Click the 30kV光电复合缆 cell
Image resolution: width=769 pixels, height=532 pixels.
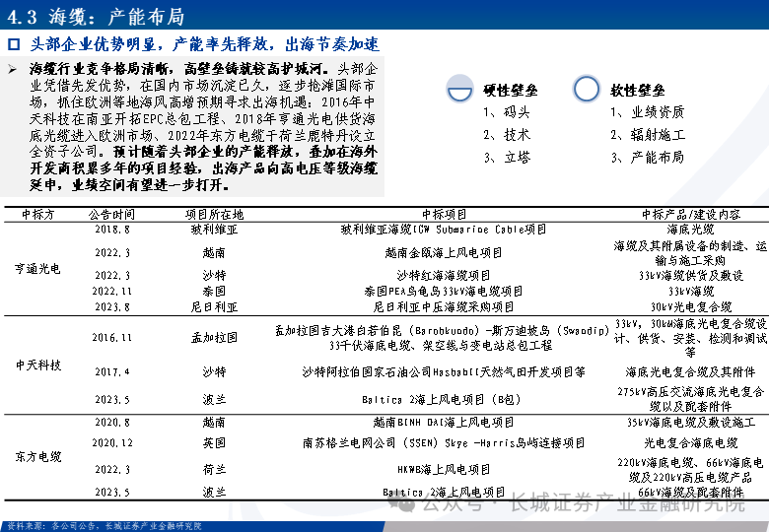691,306
